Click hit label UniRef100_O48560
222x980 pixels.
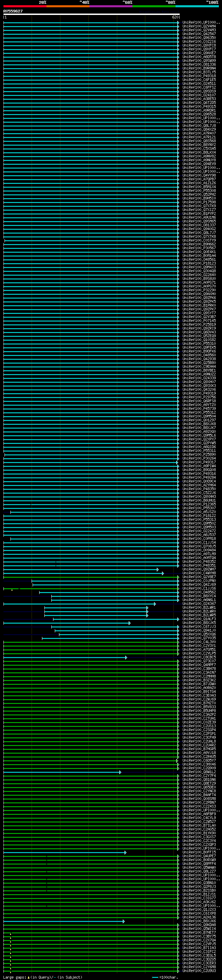(199, 355)
